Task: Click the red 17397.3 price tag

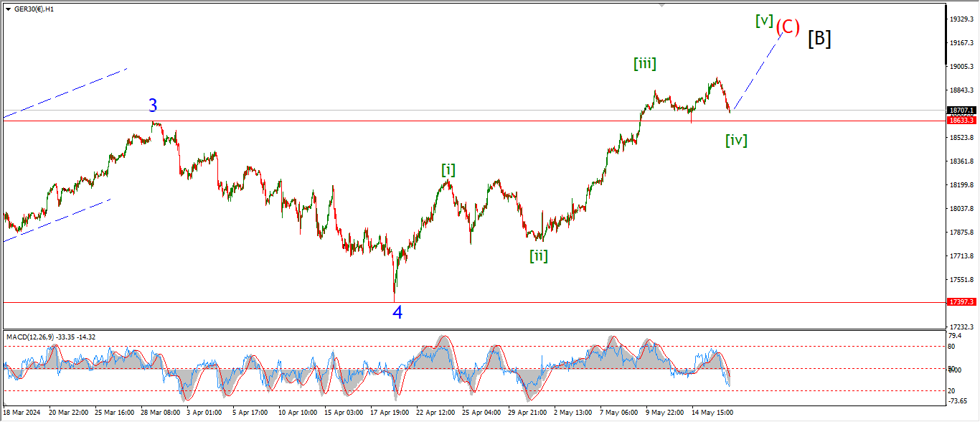Action: [x=961, y=302]
